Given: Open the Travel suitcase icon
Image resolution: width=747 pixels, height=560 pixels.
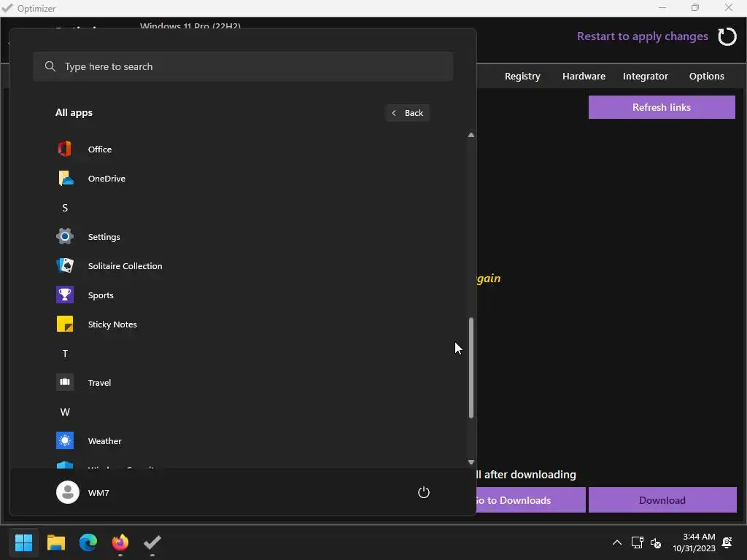Looking at the screenshot, I should pos(65,382).
